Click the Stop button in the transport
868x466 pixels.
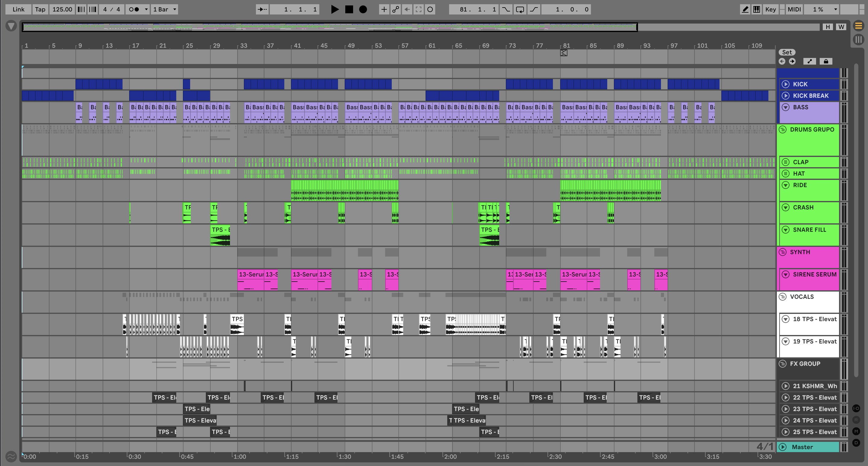[x=349, y=9]
